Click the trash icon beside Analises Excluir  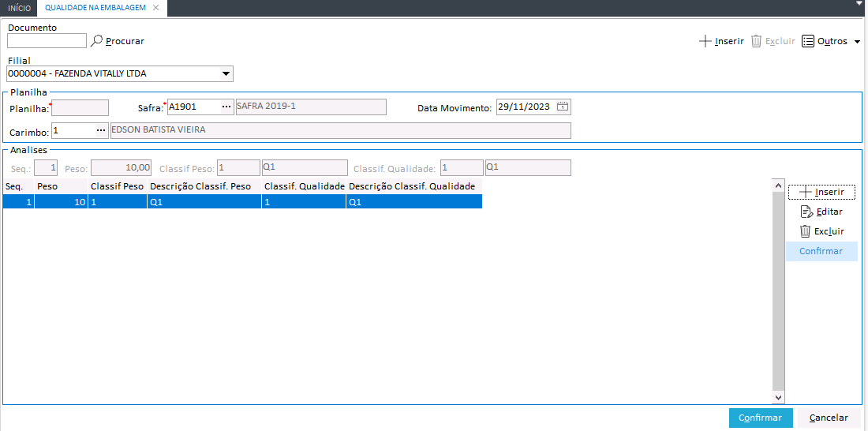[x=806, y=231]
